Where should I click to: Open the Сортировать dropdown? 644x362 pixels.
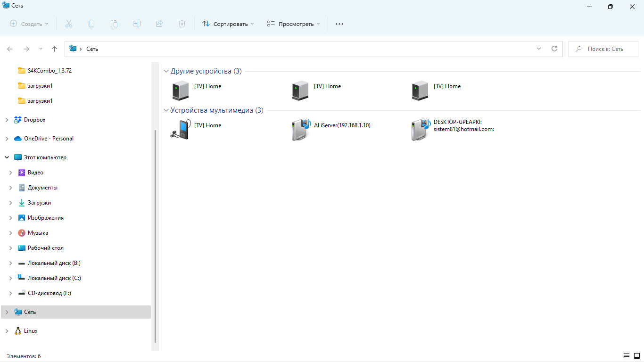[x=228, y=24]
